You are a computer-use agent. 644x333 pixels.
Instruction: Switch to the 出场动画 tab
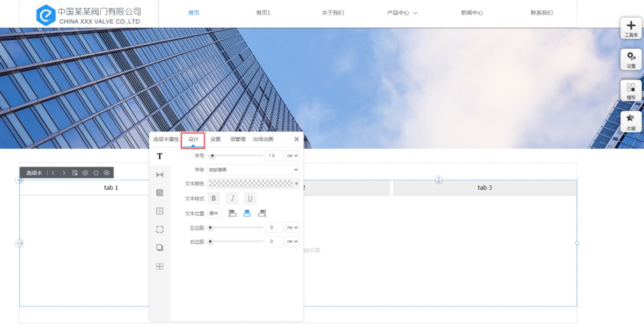click(x=263, y=140)
